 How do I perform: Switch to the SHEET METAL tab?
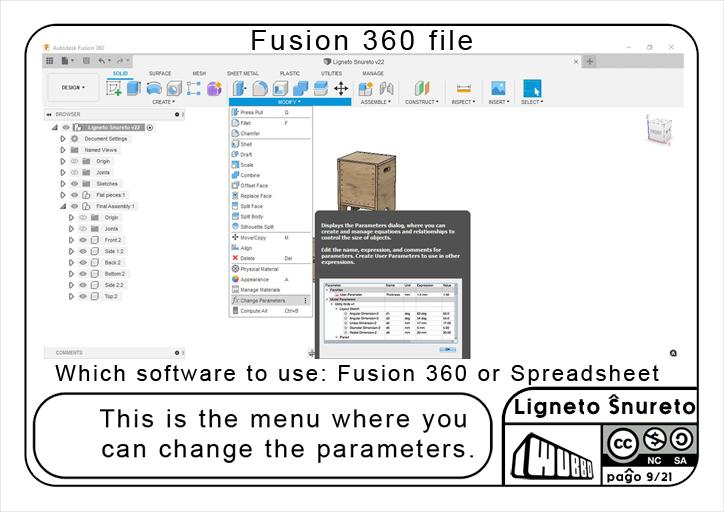[243, 73]
